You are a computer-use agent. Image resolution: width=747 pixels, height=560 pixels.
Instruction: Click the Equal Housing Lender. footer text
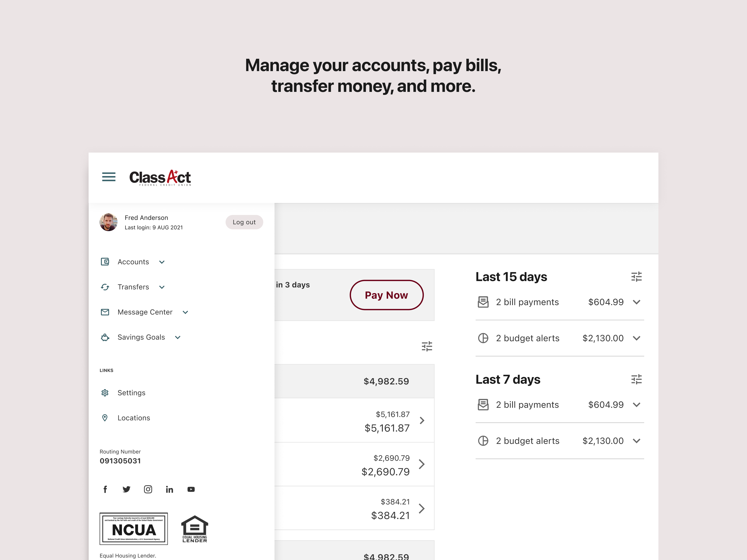click(128, 556)
